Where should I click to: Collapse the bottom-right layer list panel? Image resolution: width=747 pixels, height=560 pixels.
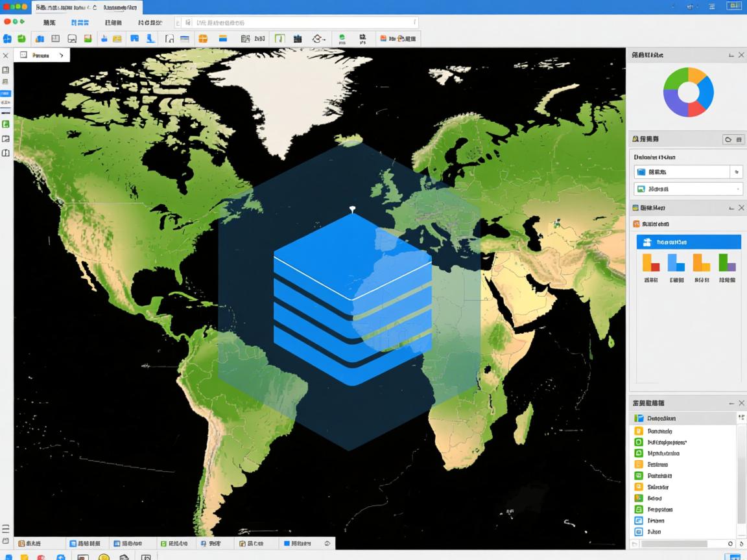click(731, 402)
